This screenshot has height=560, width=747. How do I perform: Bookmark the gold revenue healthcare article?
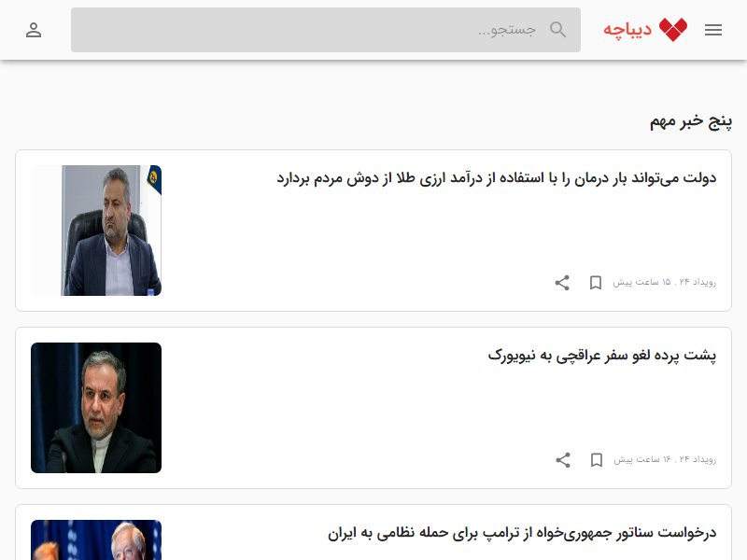point(596,283)
